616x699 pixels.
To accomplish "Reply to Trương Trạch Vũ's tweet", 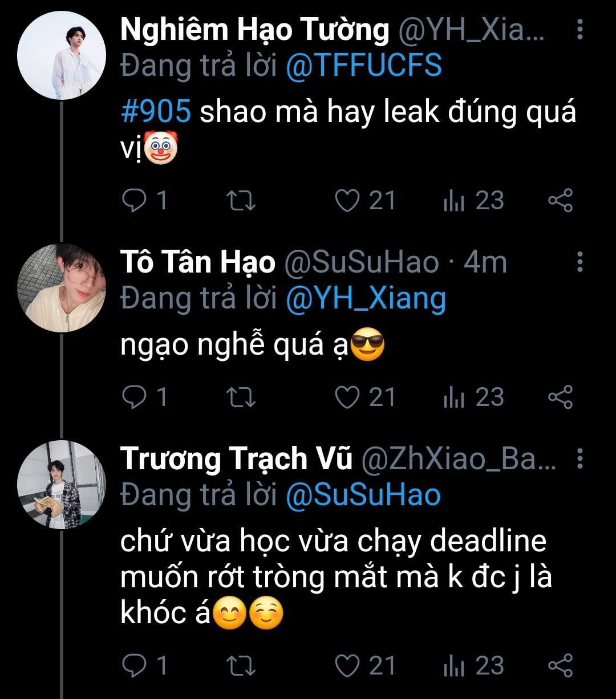I will pyautogui.click(x=135, y=665).
